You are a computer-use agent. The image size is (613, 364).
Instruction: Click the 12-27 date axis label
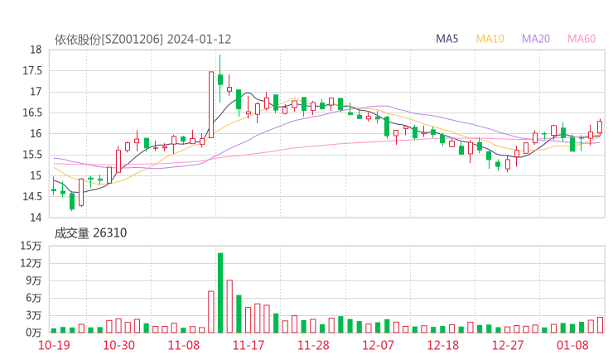click(x=508, y=345)
